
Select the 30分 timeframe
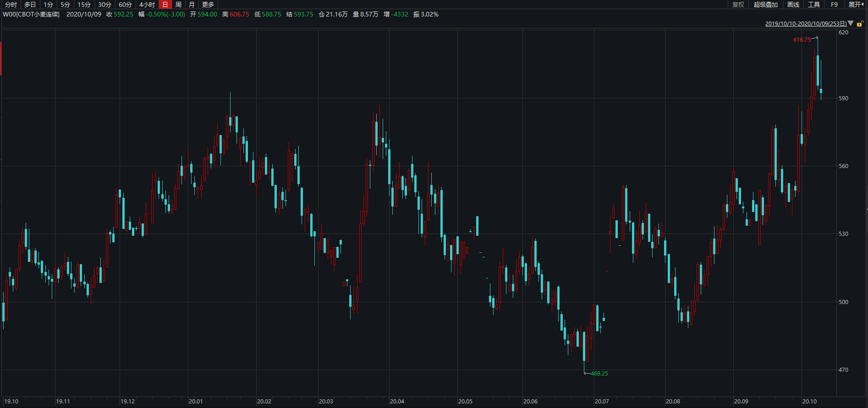(x=105, y=5)
